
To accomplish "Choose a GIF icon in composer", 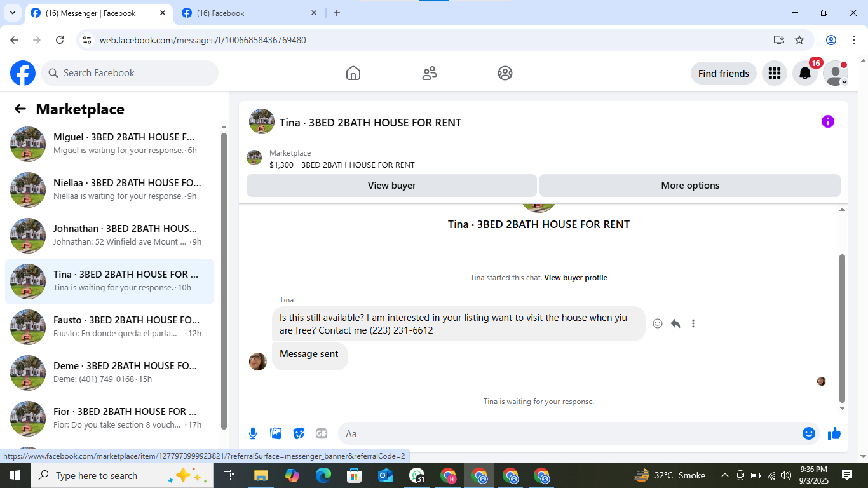I will 322,433.
